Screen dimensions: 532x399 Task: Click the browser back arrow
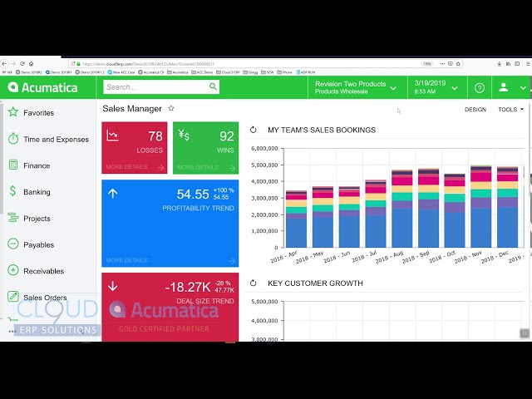(x=4, y=63)
